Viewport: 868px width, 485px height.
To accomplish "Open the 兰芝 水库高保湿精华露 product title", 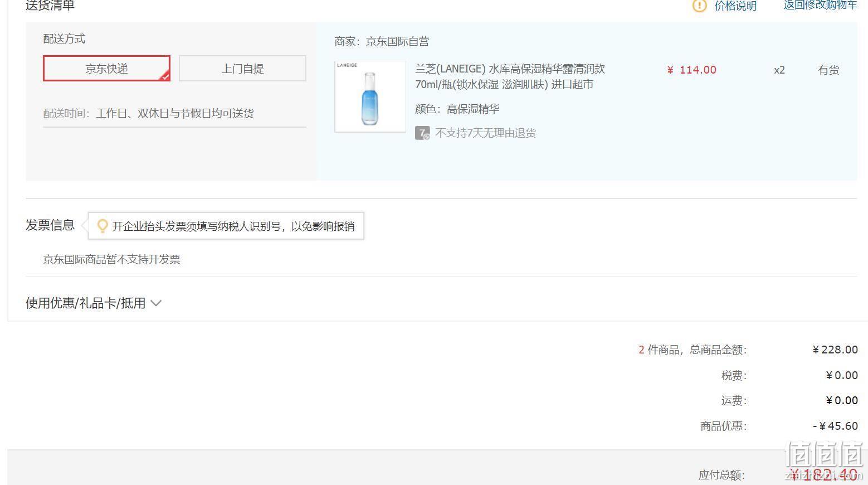I will (510, 76).
